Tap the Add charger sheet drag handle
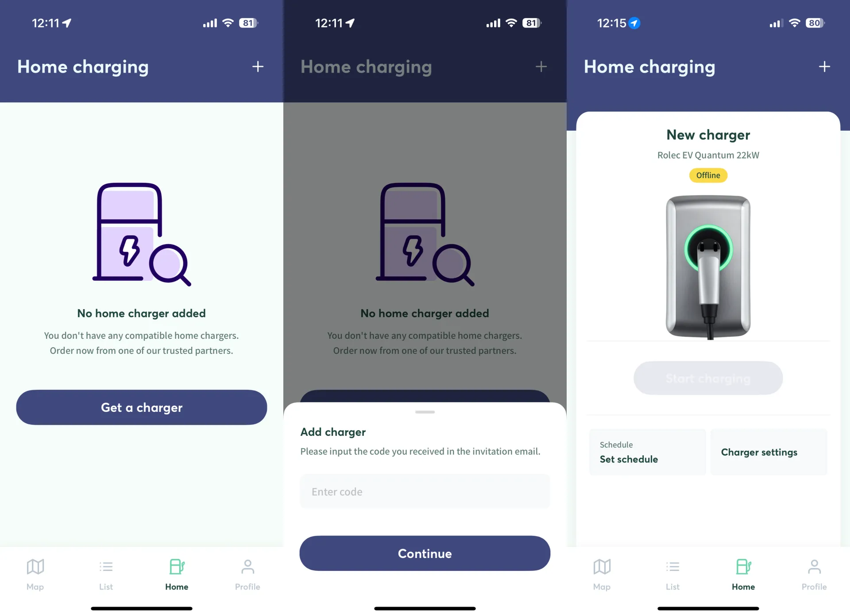The height and width of the screenshot is (616, 850). 425,412
